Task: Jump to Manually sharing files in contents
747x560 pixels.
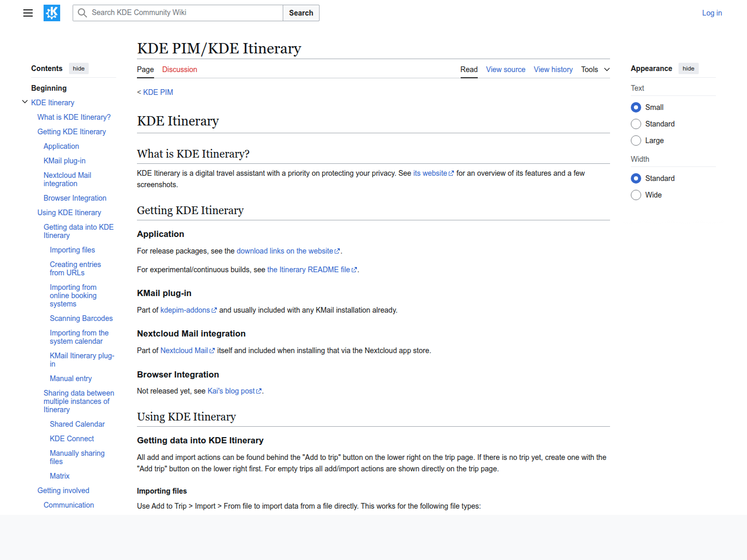Action: pos(77,457)
